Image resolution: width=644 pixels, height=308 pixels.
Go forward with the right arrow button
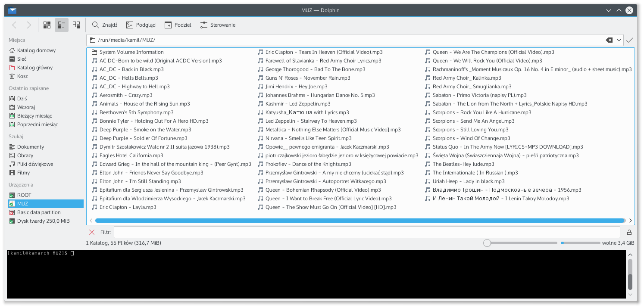coord(28,25)
